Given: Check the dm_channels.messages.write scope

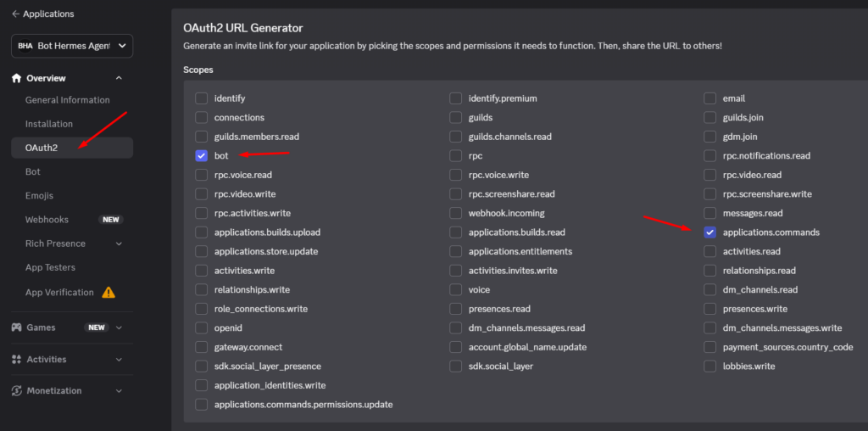Looking at the screenshot, I should click(x=709, y=328).
